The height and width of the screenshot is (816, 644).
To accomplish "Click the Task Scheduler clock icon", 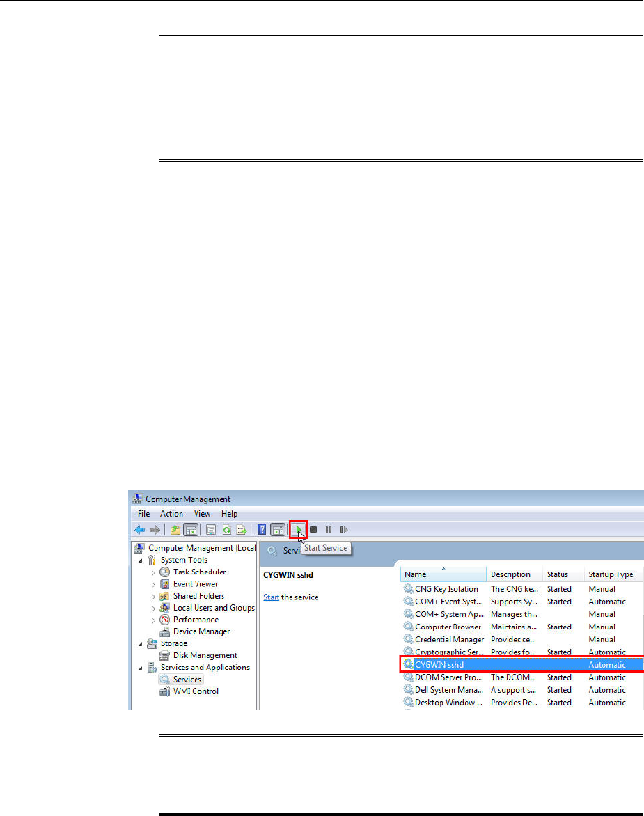I will (x=165, y=572).
